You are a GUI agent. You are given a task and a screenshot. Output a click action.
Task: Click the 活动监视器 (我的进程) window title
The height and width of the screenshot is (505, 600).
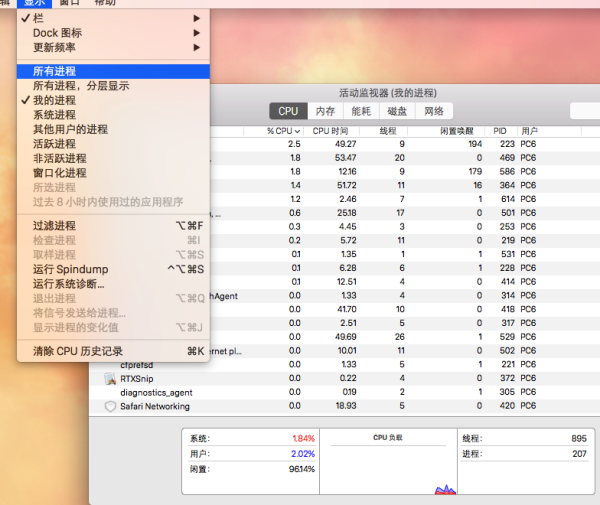[x=388, y=93]
